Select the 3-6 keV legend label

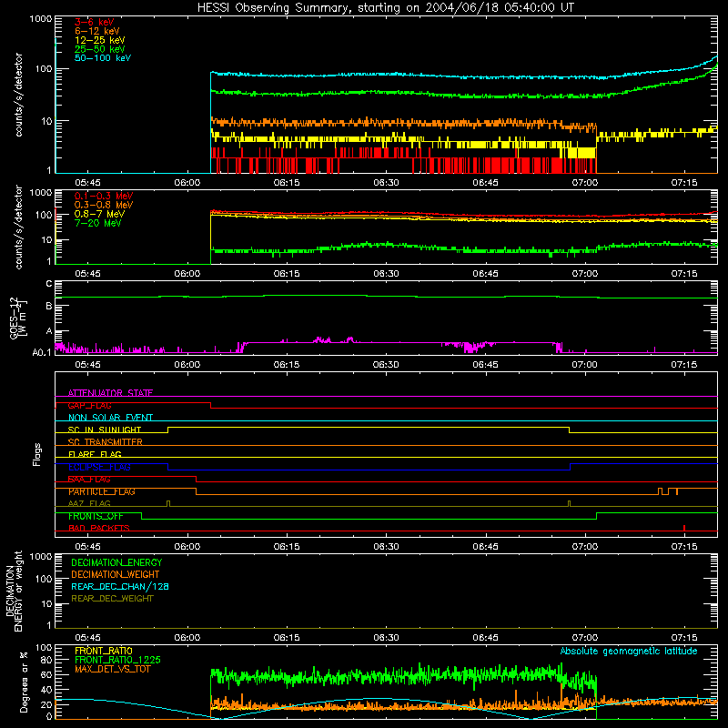pyautogui.click(x=94, y=22)
